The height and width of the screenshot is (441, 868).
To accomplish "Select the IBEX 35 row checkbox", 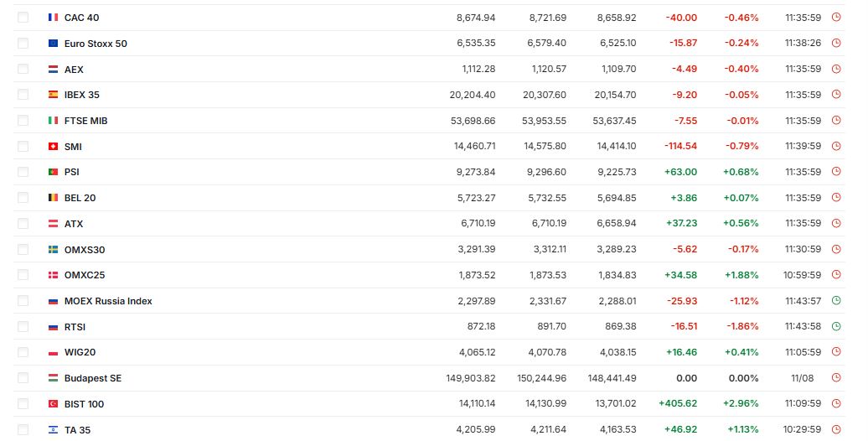I will 23,95.
